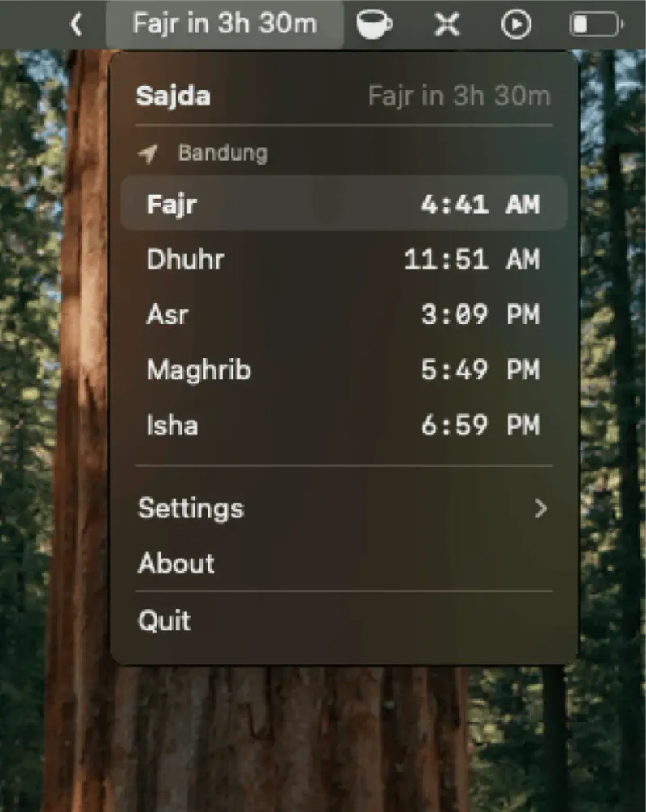The image size is (646, 812).
Task: Click the X-shaped menu bar icon
Action: tap(445, 23)
